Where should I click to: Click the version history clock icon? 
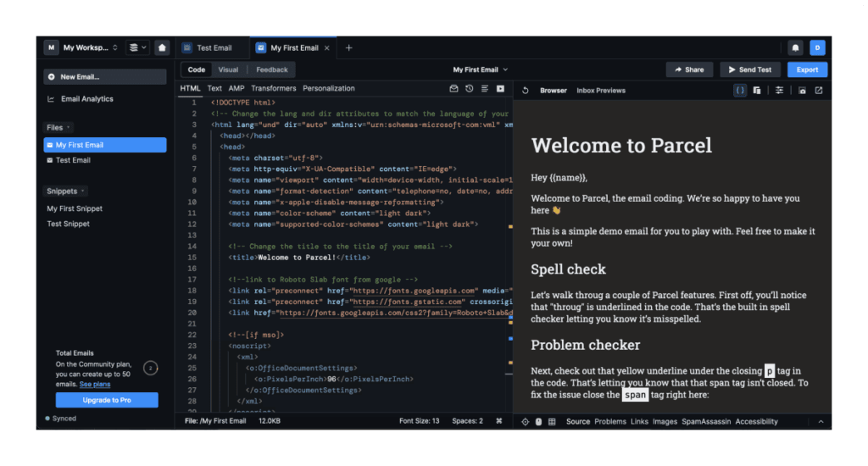(469, 89)
